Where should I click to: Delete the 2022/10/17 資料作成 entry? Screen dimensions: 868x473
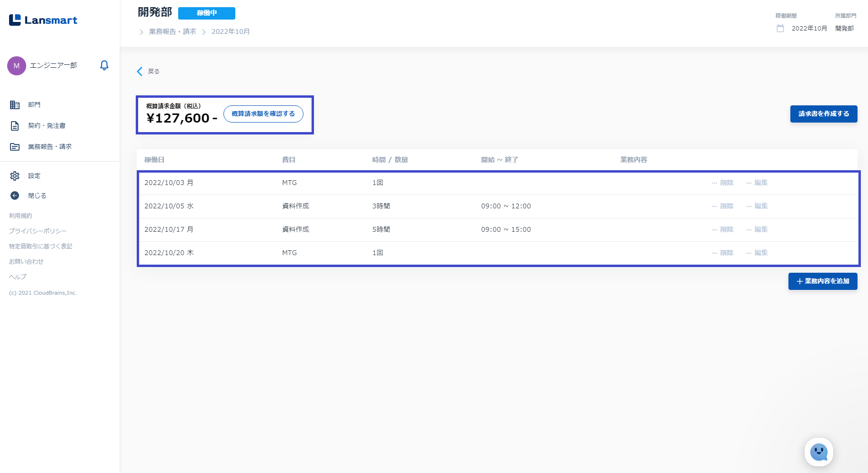tap(723, 229)
